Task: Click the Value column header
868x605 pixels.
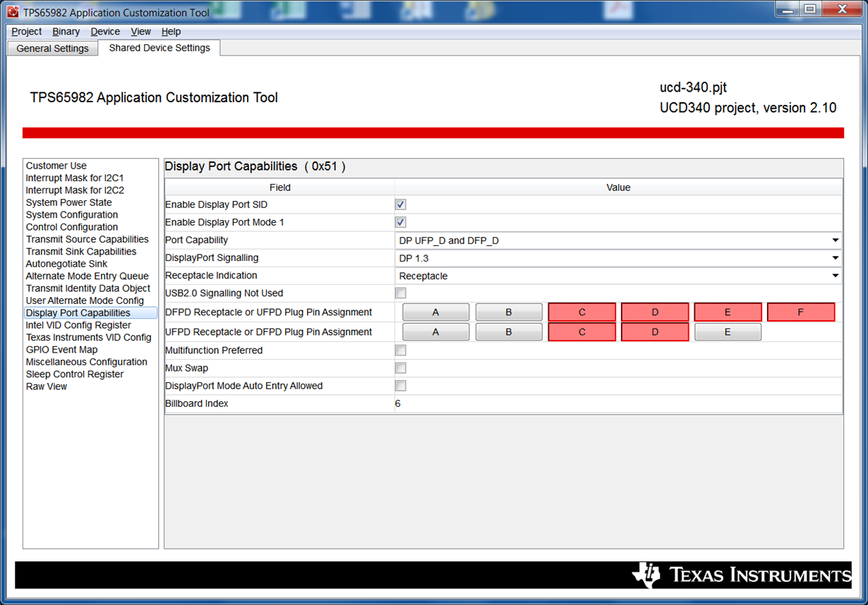Action: point(619,188)
